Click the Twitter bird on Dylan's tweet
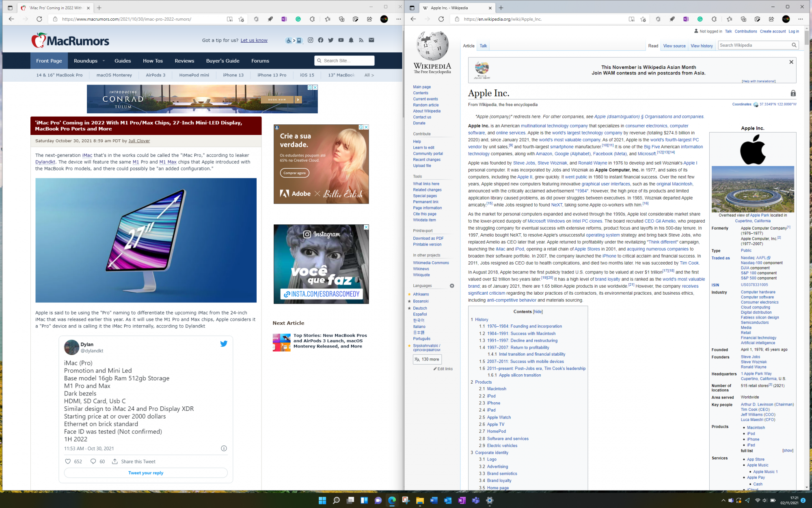Screen dimensions: 812x508 (x=224, y=343)
